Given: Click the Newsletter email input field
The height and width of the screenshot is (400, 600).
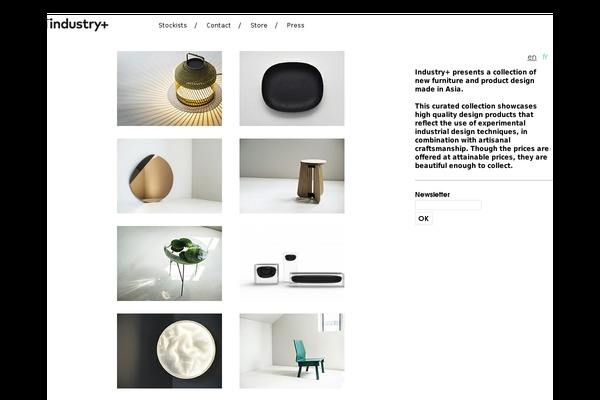Looking at the screenshot, I should pyautogui.click(x=448, y=205).
